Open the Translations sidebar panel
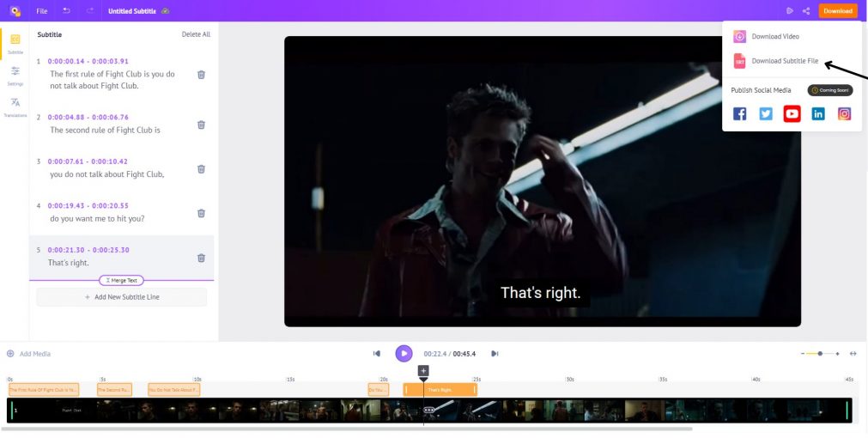Screen dimensions: 868x438 pos(15,106)
